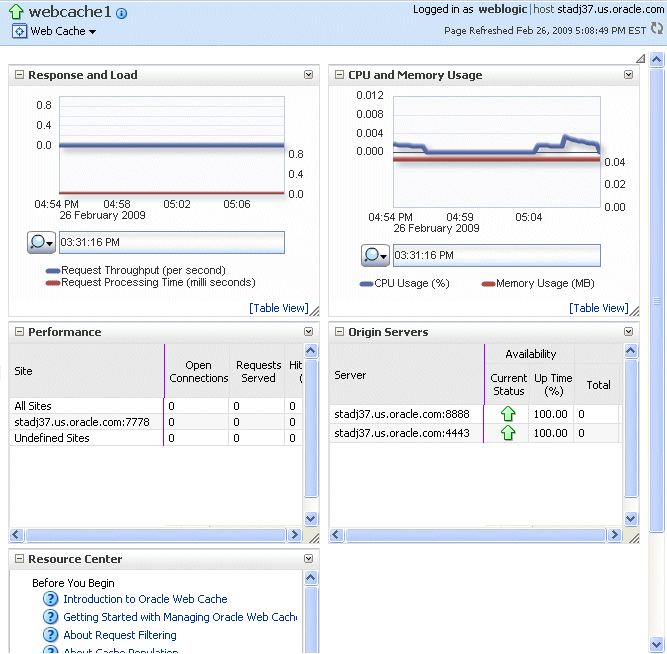This screenshot has width=667, height=654.
Task: Click Performance table scroll left arrow
Action: tap(17, 534)
